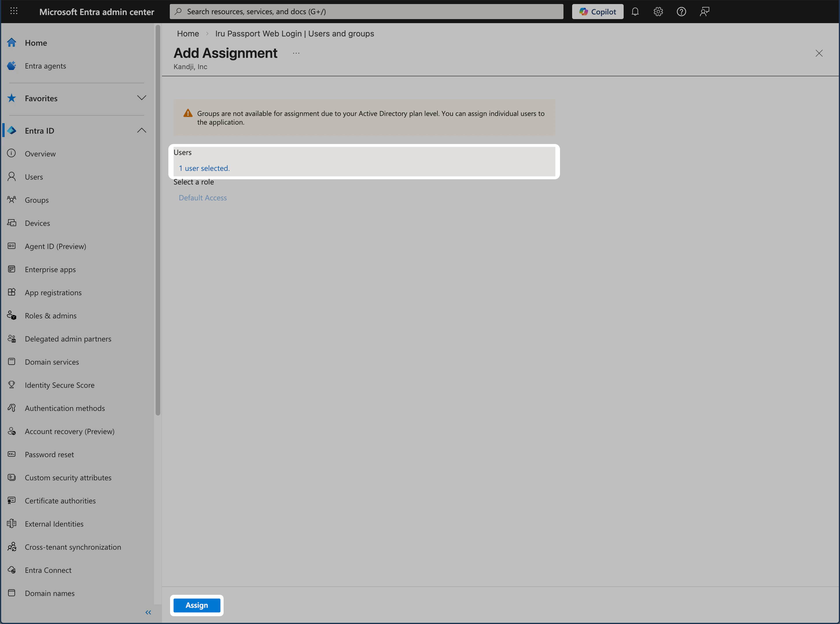Navigate to Home via the breadcrumb
Viewport: 840px width, 624px height.
click(x=188, y=34)
